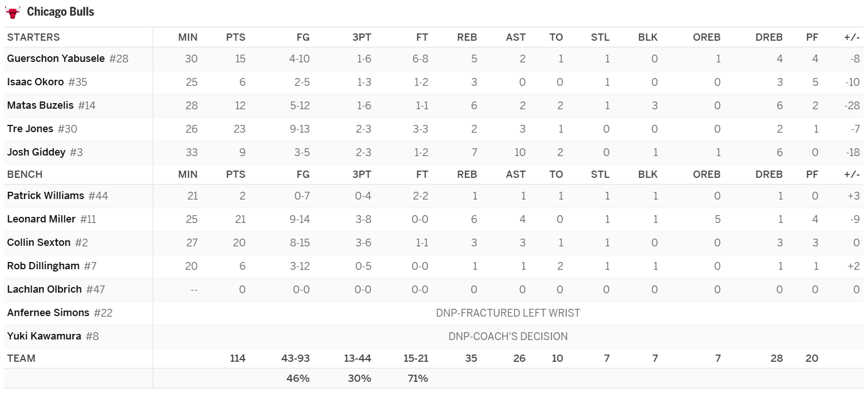
Task: Select Isaac Okoro's name link
Action: click(x=35, y=82)
